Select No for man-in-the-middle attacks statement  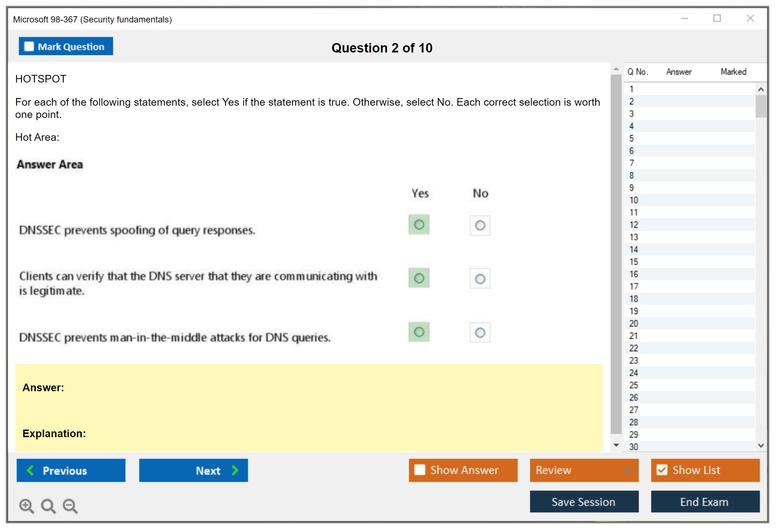480,333
